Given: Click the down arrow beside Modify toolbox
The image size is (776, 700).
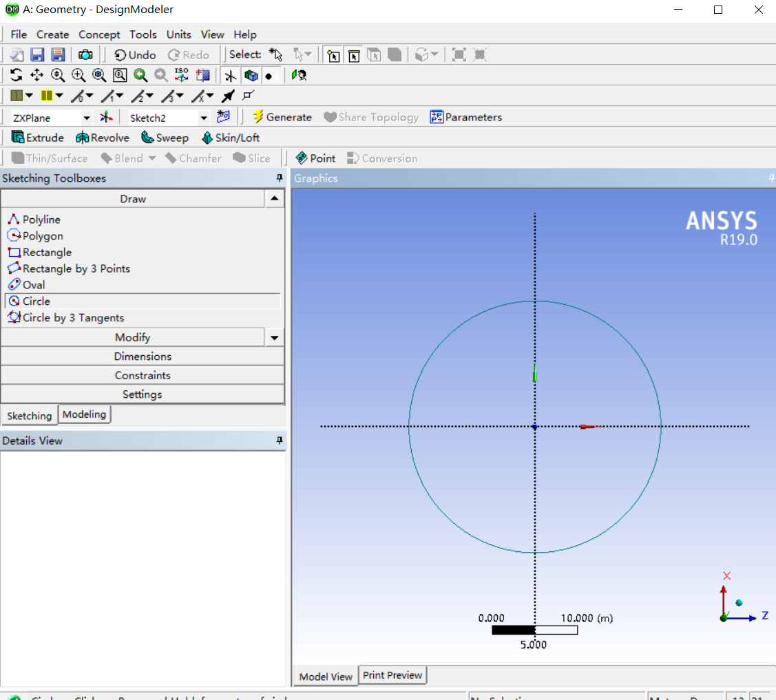Looking at the screenshot, I should click(274, 337).
